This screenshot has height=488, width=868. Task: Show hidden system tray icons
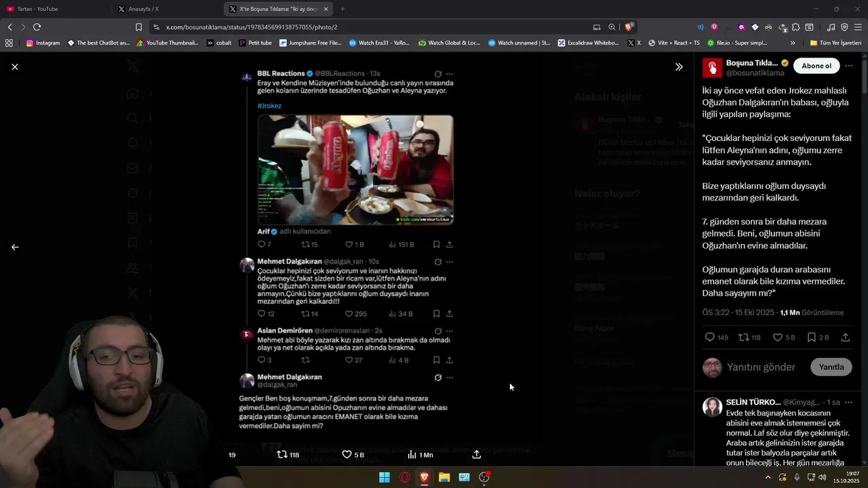pos(768,477)
